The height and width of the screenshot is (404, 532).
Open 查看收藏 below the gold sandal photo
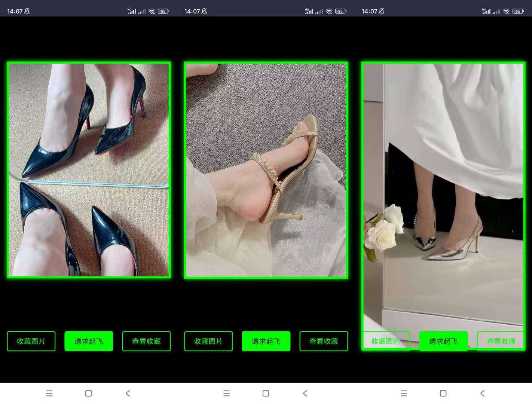click(x=324, y=341)
